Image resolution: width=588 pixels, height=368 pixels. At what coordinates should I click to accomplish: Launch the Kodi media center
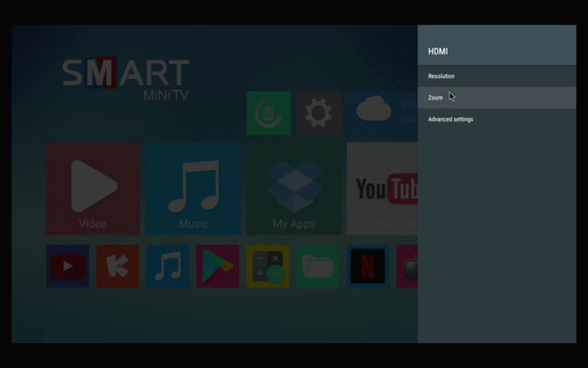pos(117,266)
